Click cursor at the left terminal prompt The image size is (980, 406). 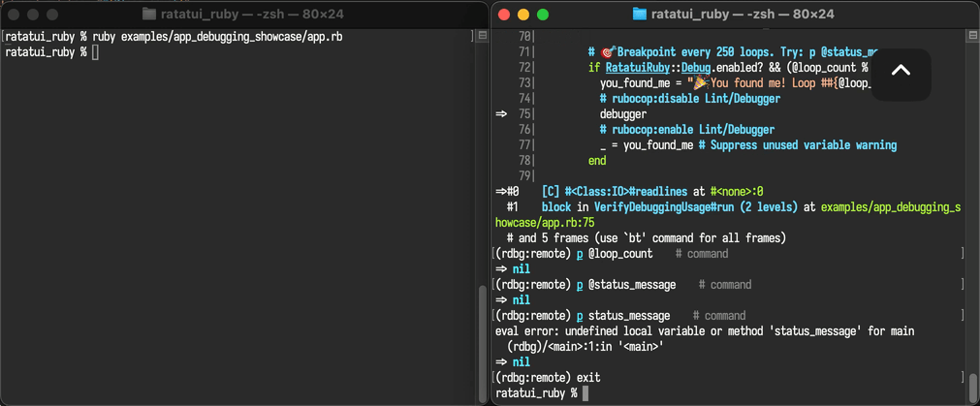click(95, 52)
